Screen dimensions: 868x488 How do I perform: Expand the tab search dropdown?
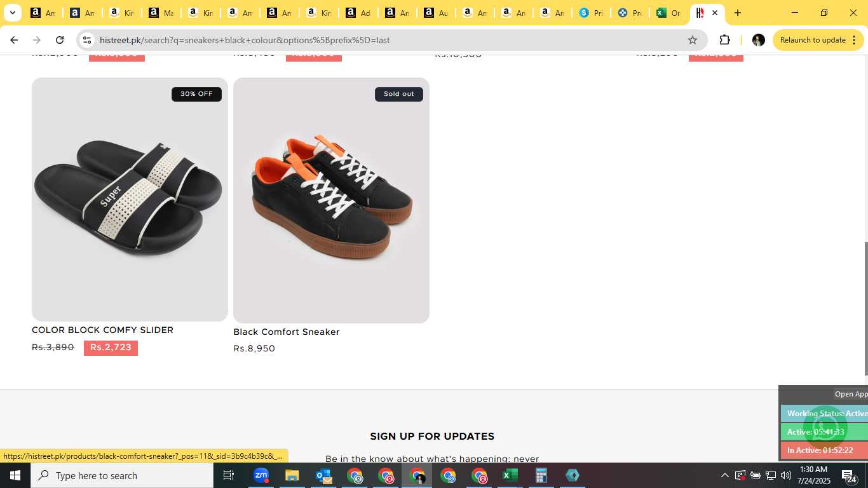12,13
